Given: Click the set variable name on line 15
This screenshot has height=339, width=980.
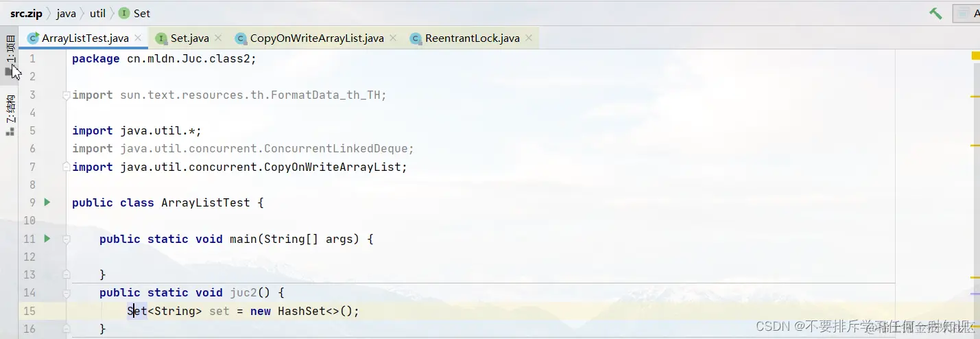Looking at the screenshot, I should [x=219, y=312].
